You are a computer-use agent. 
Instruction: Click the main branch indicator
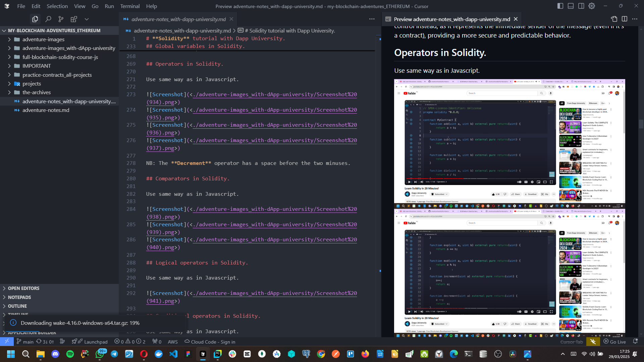(x=25, y=342)
